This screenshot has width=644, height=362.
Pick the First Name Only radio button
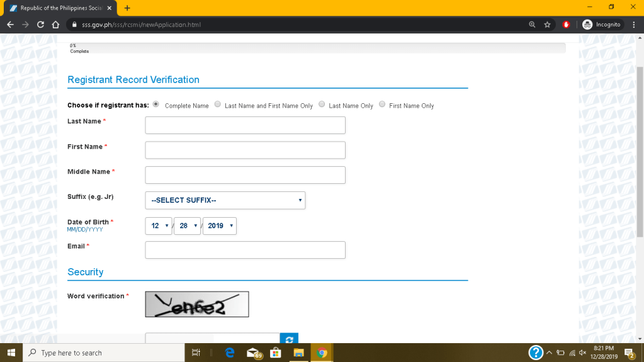pos(382,105)
